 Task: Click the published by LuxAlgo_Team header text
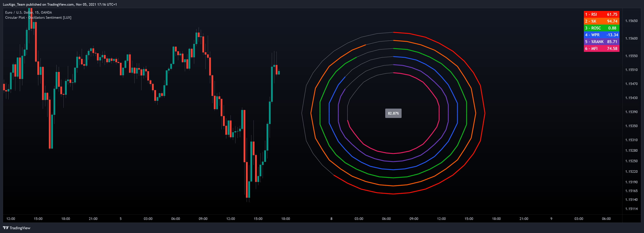(x=60, y=4)
